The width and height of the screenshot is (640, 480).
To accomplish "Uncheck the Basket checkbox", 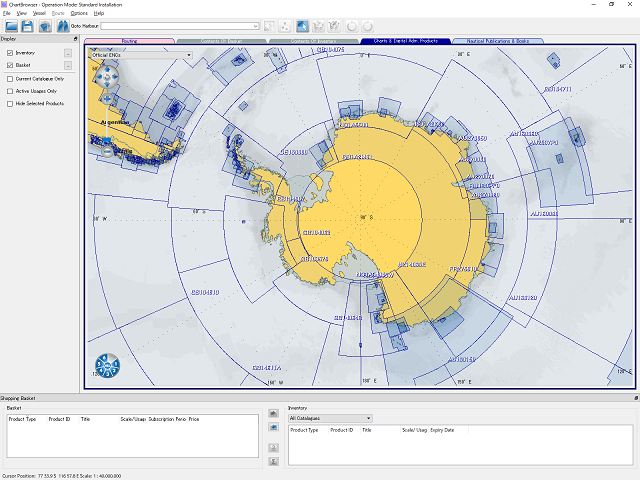I will 10,65.
